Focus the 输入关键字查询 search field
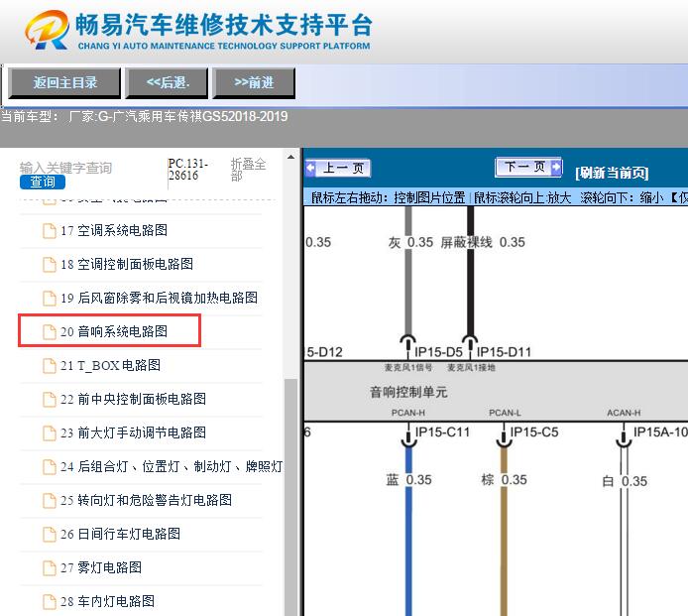Viewport: 688px width, 616px height. (65, 168)
